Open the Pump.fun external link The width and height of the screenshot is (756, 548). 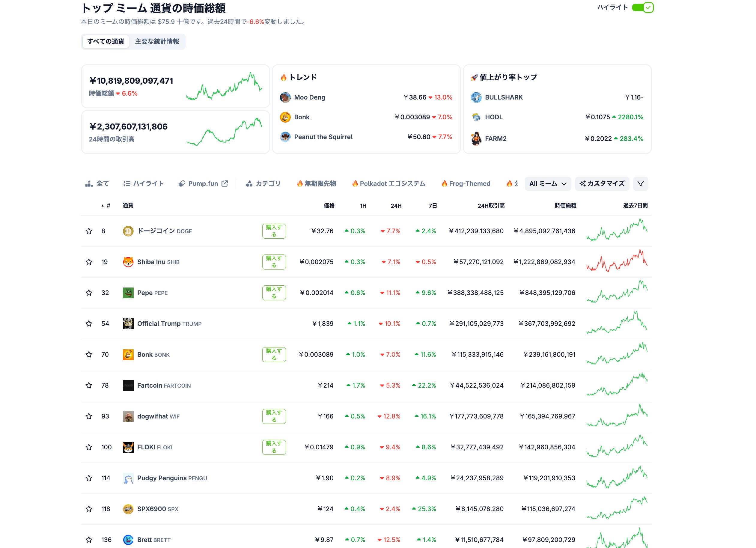pyautogui.click(x=203, y=184)
